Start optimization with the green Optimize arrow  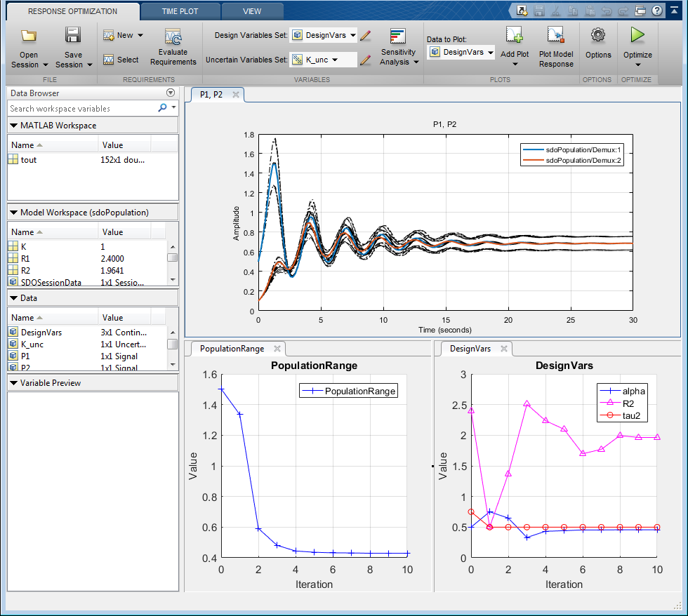[637, 35]
